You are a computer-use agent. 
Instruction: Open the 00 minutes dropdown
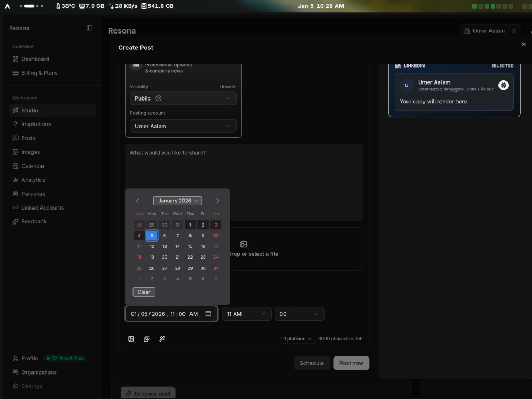click(x=299, y=314)
